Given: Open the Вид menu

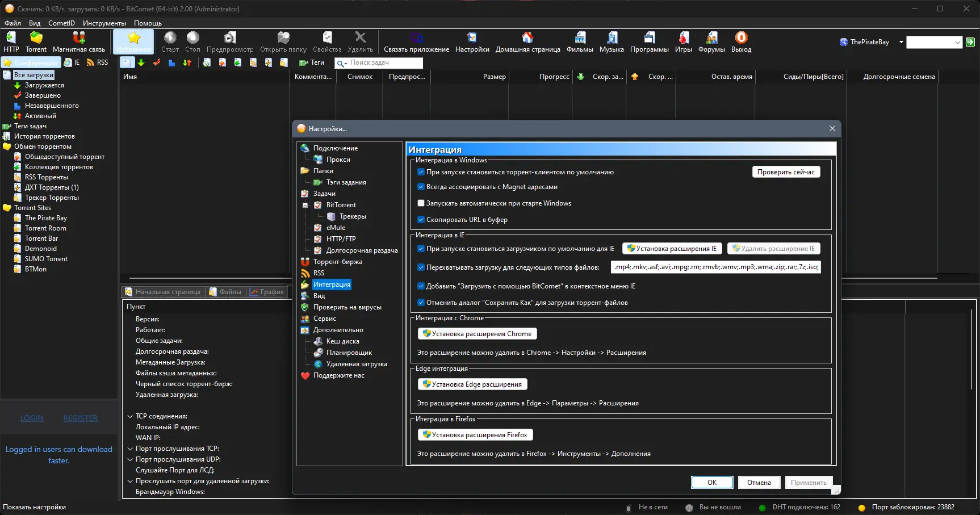Looking at the screenshot, I should (35, 23).
